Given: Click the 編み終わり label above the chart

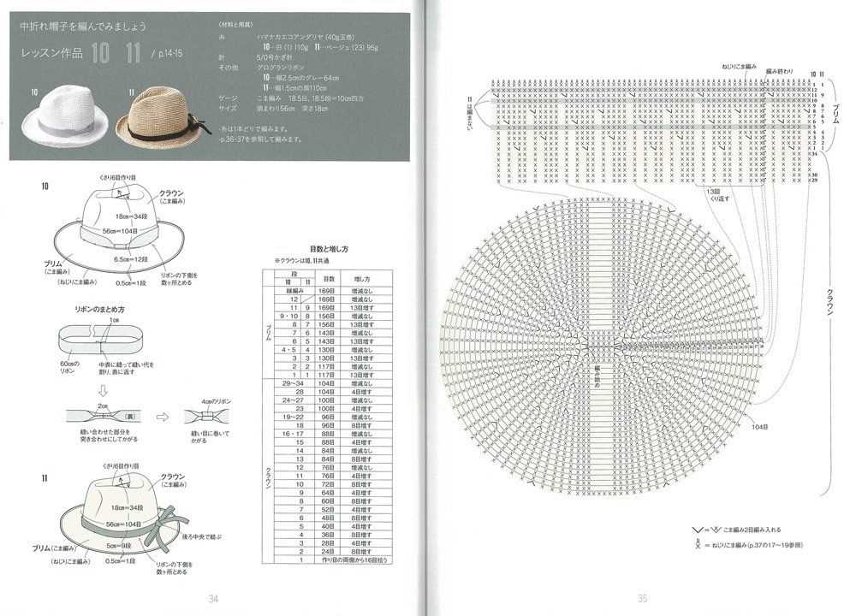Looking at the screenshot, I should [x=779, y=71].
